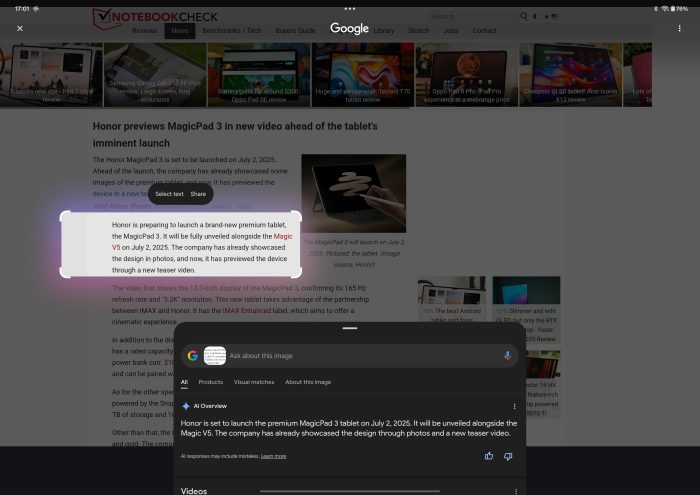
Task: Open the About this image tab
Action: (x=308, y=382)
